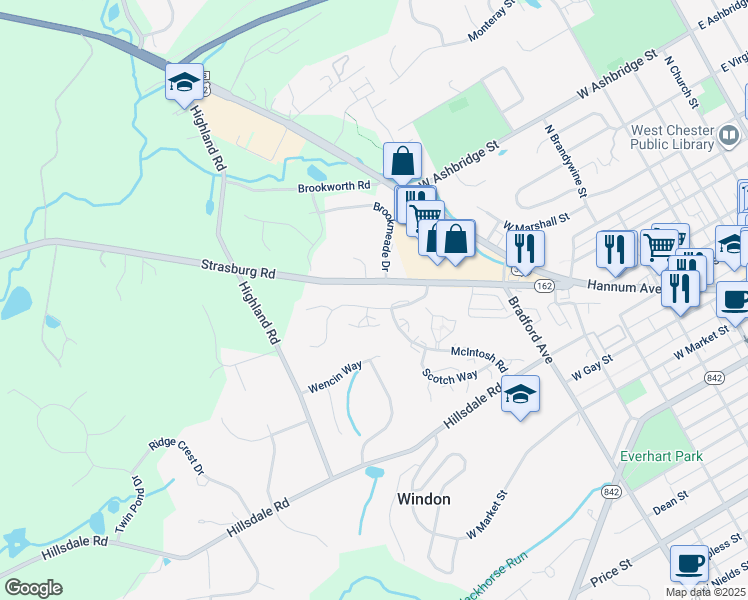Viewport: 748px width, 600px height.
Task: Click the route 162 shield
Action: 544,286
